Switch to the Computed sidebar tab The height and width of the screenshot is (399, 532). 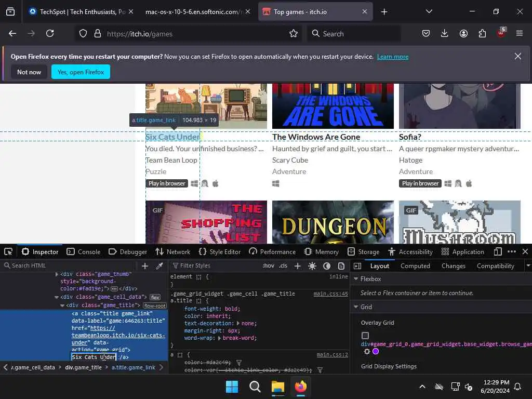415,266
